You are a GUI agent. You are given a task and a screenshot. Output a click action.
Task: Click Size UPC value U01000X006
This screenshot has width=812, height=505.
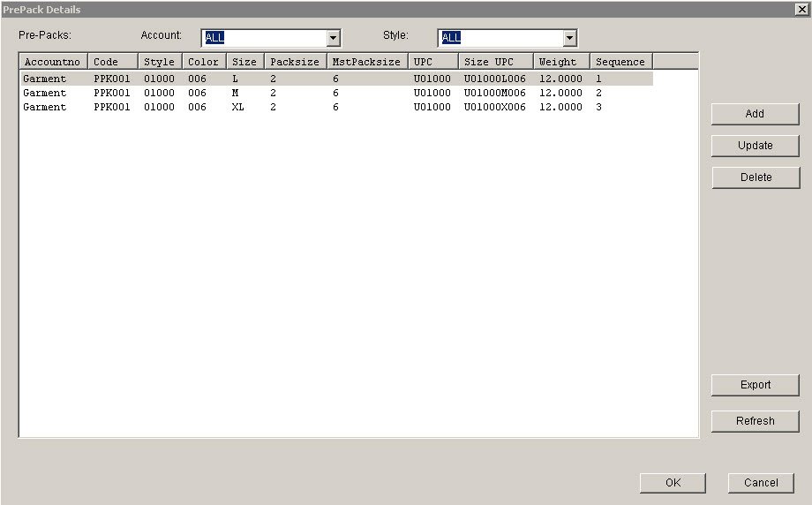click(494, 107)
